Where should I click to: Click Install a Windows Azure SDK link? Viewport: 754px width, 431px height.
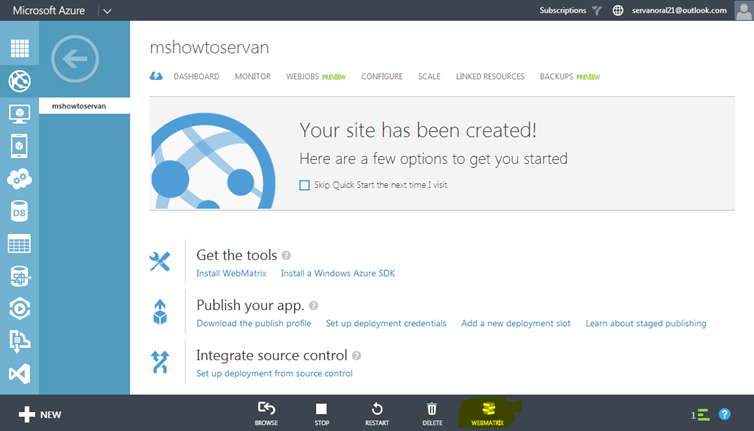coord(338,273)
